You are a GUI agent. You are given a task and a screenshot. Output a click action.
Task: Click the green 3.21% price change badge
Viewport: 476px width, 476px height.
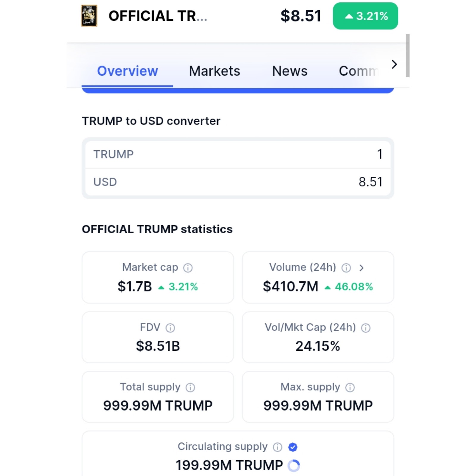click(365, 16)
